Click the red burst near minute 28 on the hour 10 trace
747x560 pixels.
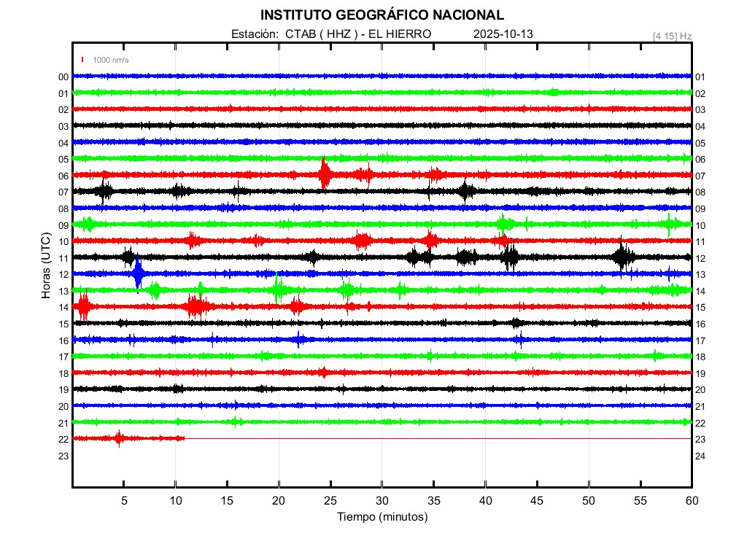tap(362, 241)
